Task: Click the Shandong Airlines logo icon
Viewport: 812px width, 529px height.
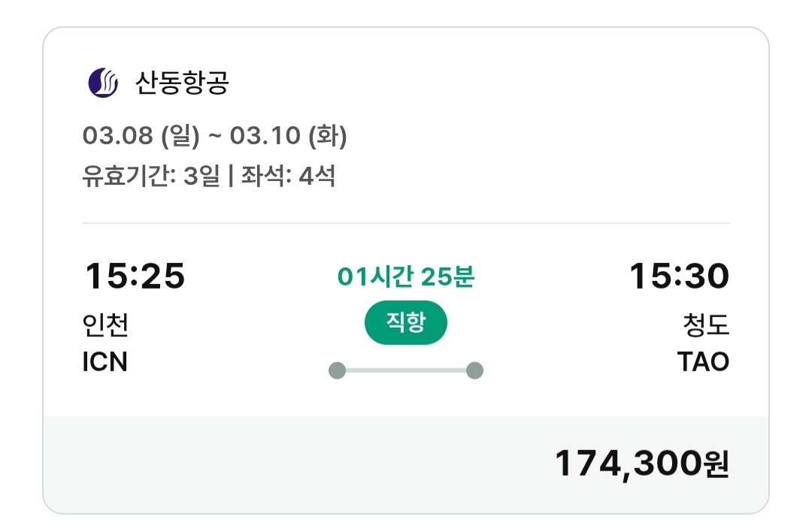Action: (x=104, y=83)
